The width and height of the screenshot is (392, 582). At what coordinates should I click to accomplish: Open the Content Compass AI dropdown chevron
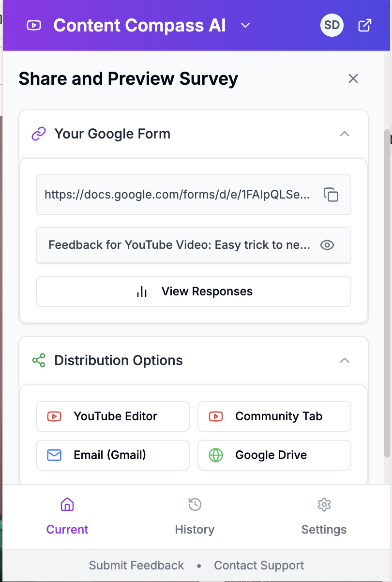245,25
